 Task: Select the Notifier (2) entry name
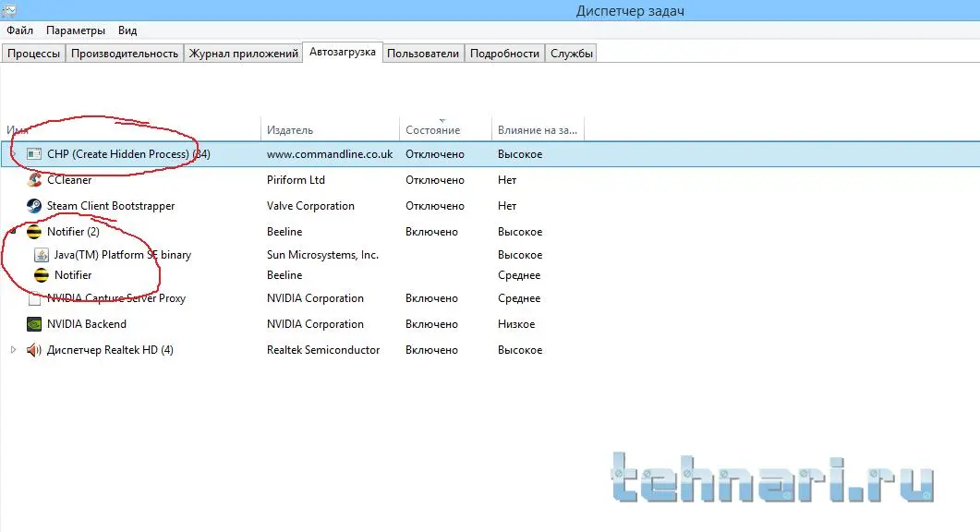pyautogui.click(x=73, y=232)
